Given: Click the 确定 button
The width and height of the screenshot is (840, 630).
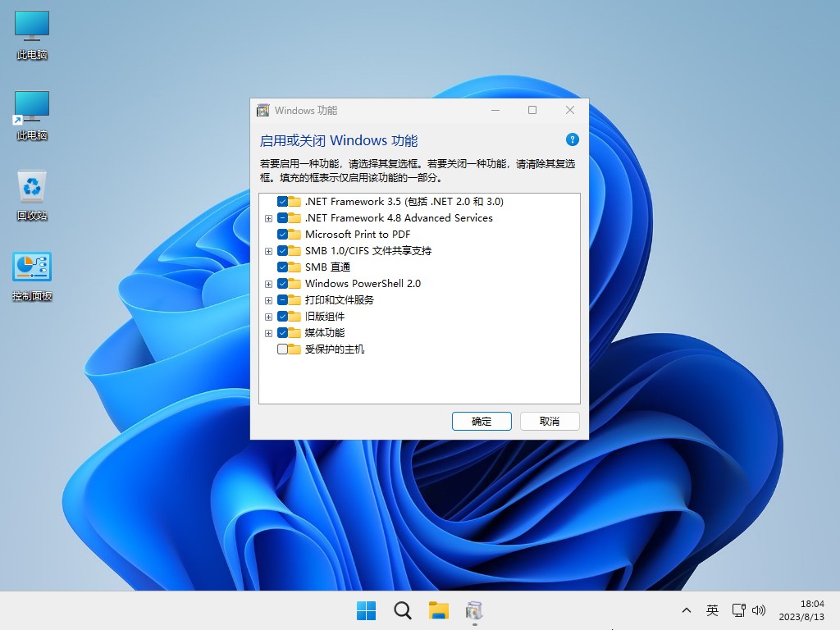Looking at the screenshot, I should click(x=482, y=421).
